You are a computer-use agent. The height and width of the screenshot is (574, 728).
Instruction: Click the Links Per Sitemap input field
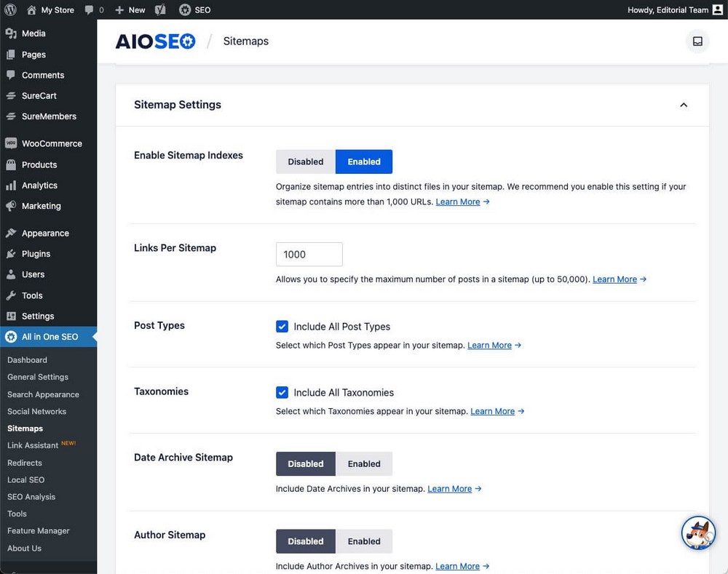coord(309,255)
